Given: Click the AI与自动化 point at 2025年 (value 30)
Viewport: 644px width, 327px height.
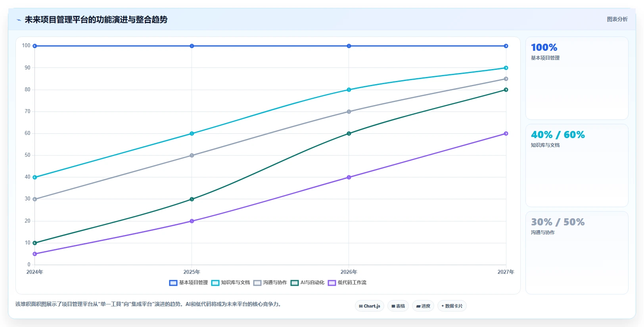Looking at the screenshot, I should [x=192, y=199].
